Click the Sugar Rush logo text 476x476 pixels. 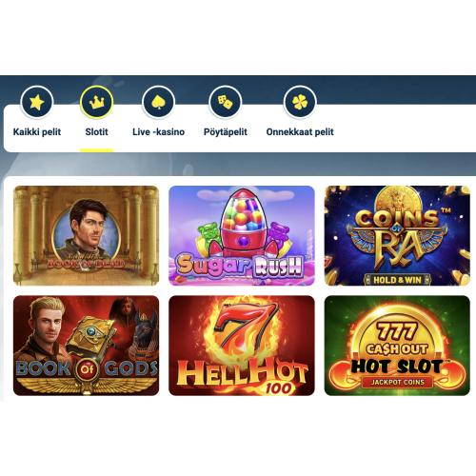point(240,266)
